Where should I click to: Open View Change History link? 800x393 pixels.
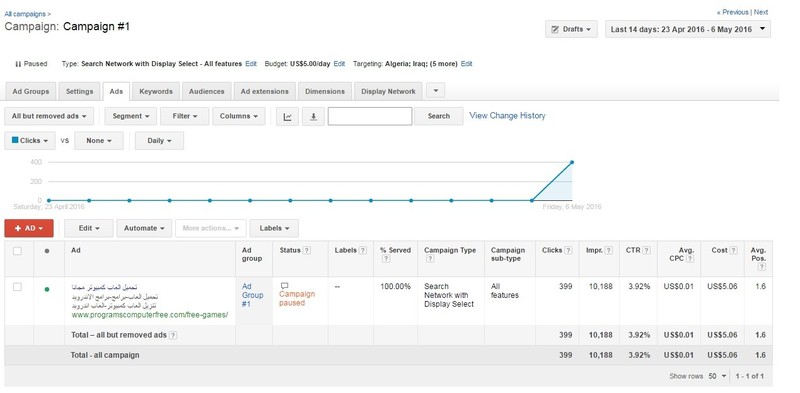tap(507, 116)
